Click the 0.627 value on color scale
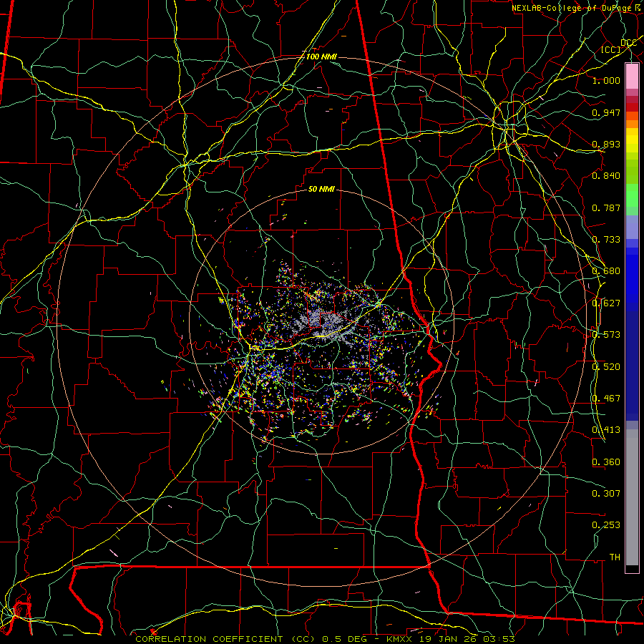The height and width of the screenshot is (644, 644). click(x=606, y=303)
